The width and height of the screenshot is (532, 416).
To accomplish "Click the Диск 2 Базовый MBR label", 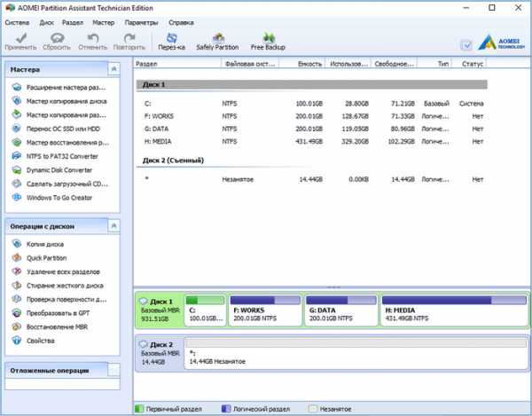I will tap(160, 353).
